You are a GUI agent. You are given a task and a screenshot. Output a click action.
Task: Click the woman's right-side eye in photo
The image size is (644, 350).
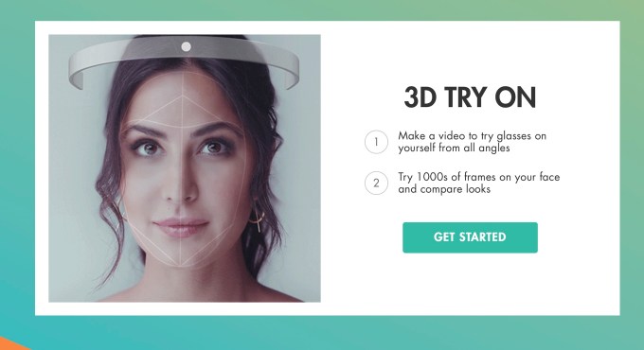point(214,147)
